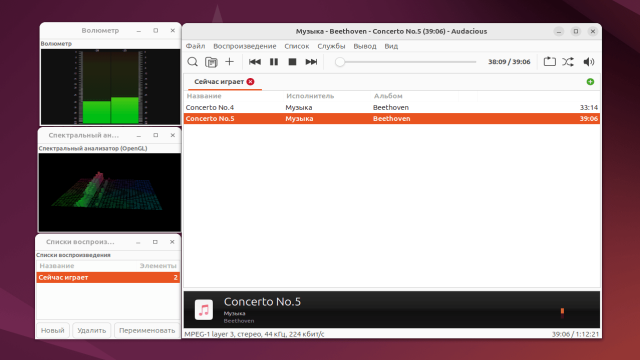The width and height of the screenshot is (640, 360).
Task: Stop playback with the square button
Action: pyautogui.click(x=292, y=62)
